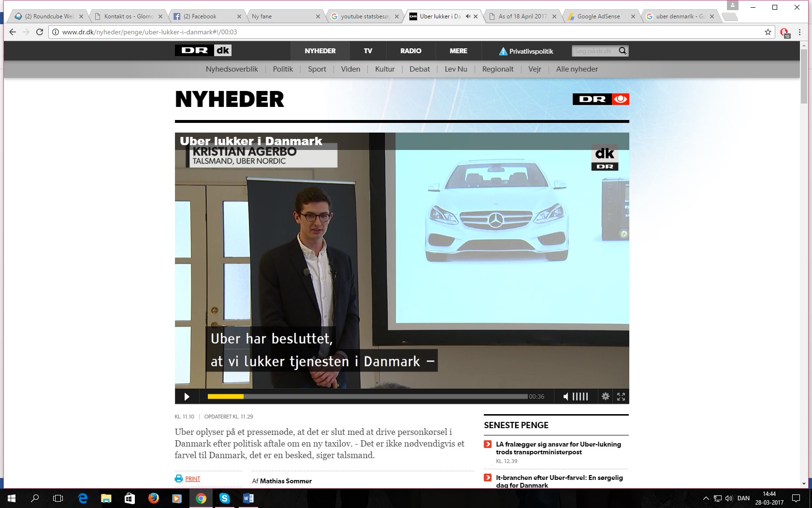Open Chrome's three-dot menu

[x=799, y=32]
